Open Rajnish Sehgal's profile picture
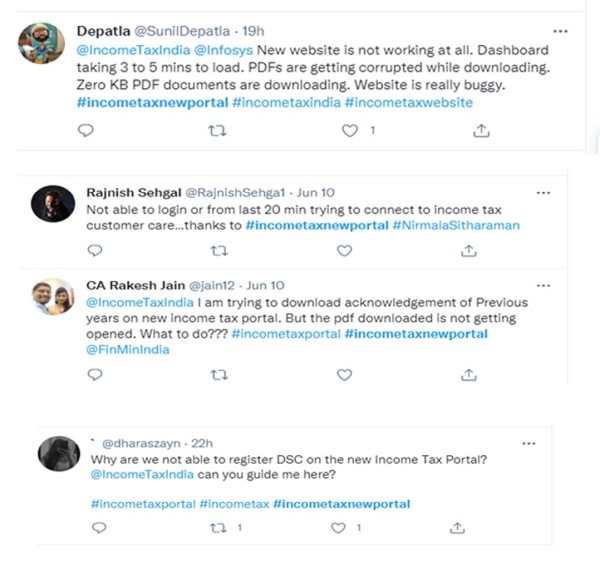The image size is (600, 568). (53, 203)
